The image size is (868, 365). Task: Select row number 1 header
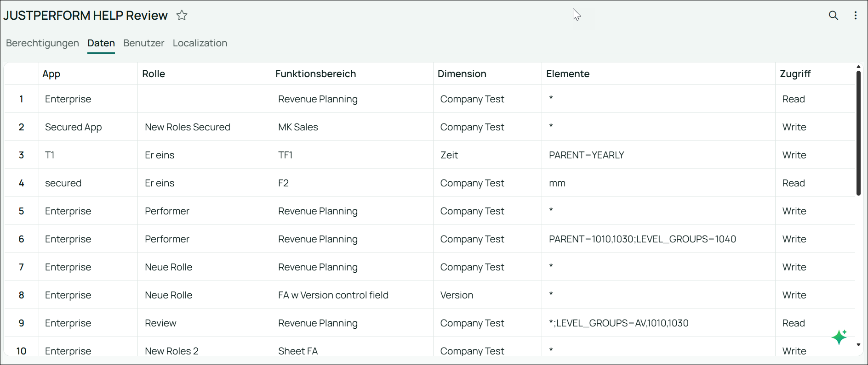point(22,99)
